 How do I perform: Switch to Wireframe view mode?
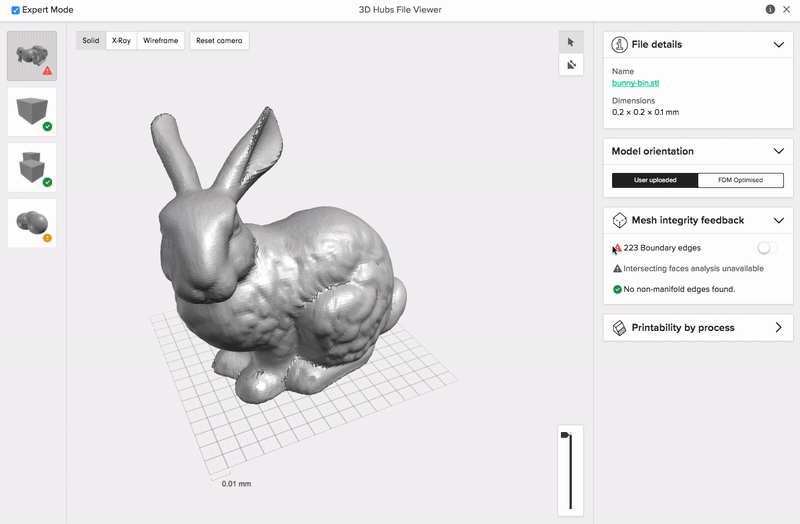[x=160, y=41]
